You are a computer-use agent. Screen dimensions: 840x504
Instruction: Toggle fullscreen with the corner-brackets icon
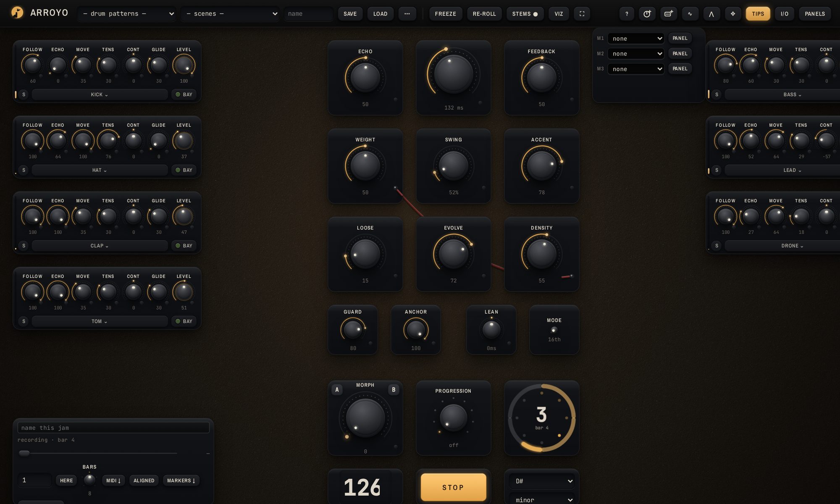click(582, 14)
